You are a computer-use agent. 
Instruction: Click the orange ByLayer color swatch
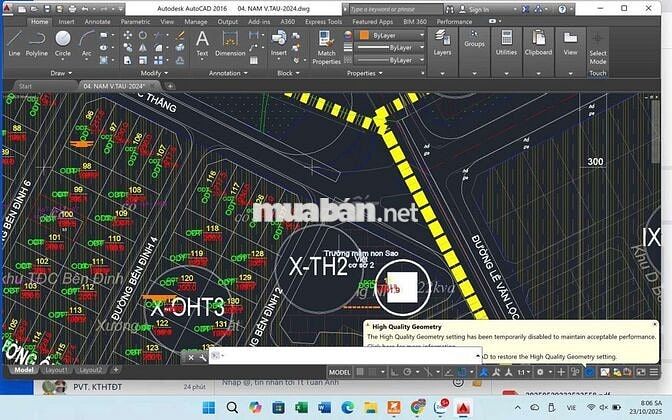pos(364,35)
